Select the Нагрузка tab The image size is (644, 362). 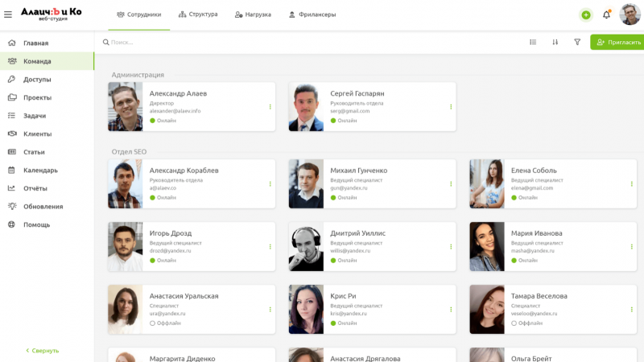pos(253,14)
